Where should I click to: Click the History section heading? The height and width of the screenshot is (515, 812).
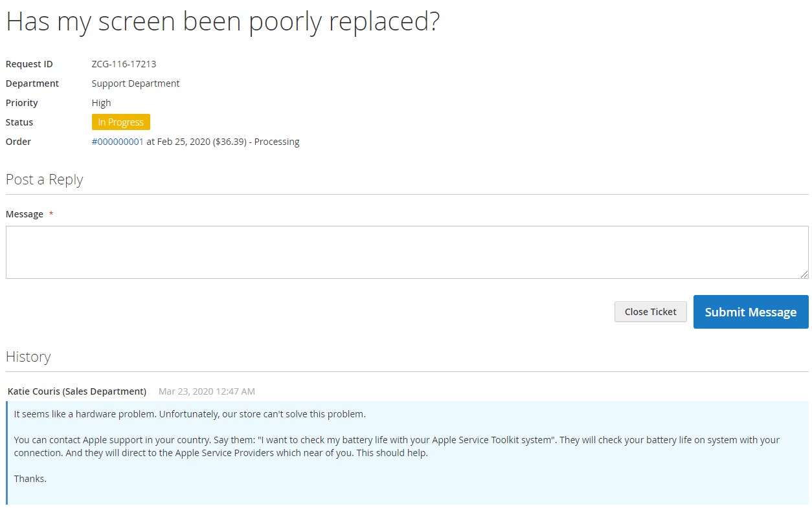[28, 356]
